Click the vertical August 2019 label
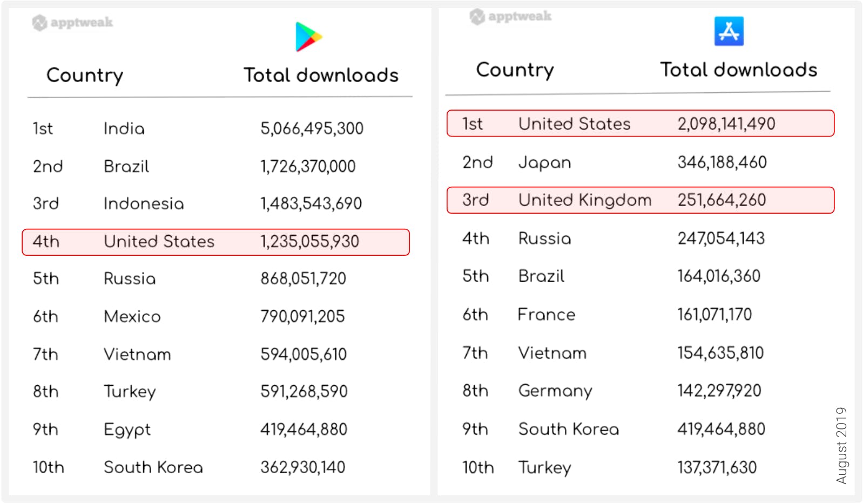Screen dimensions: 863x504 [x=841, y=445]
